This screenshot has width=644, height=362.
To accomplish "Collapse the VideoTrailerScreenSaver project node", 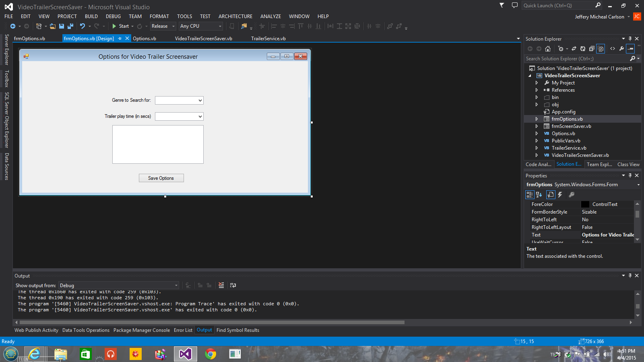I will [x=530, y=76].
